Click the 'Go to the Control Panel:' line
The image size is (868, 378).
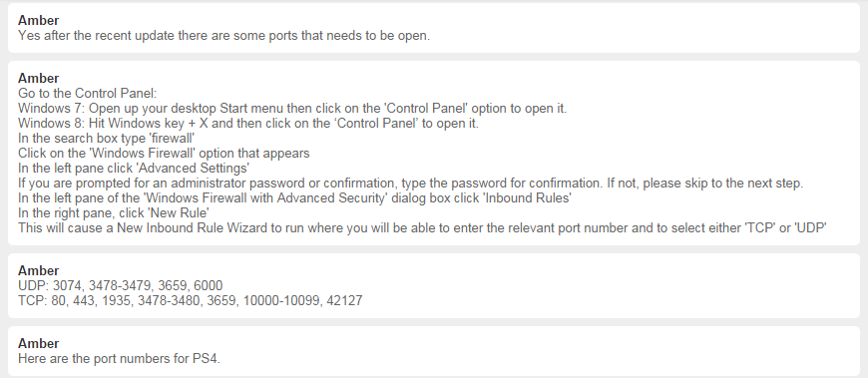[88, 93]
